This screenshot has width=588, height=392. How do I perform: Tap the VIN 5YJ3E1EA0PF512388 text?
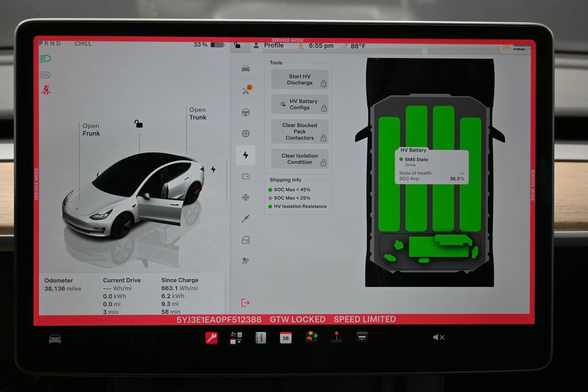pos(219,320)
